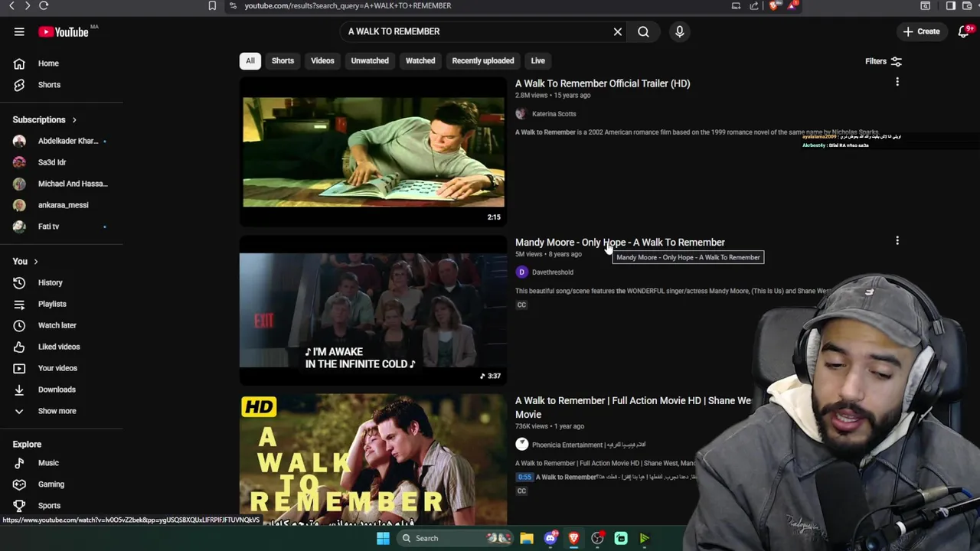Viewport: 980px width, 551px height.
Task: Click the Windows taskbar Search box
Action: [456, 538]
